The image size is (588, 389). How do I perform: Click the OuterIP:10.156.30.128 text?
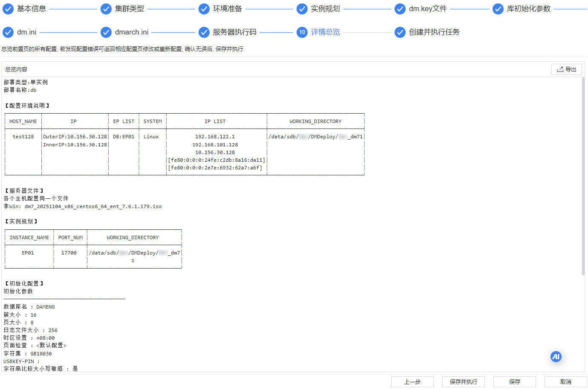pyautogui.click(x=75, y=137)
